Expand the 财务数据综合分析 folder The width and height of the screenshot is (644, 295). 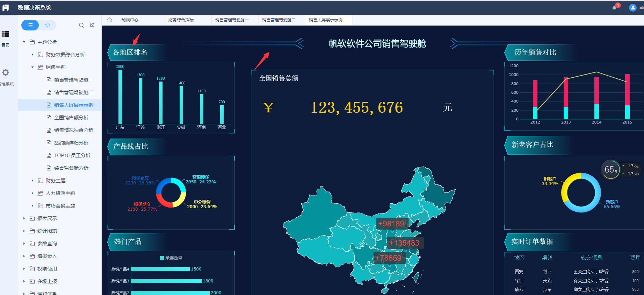(x=32, y=55)
